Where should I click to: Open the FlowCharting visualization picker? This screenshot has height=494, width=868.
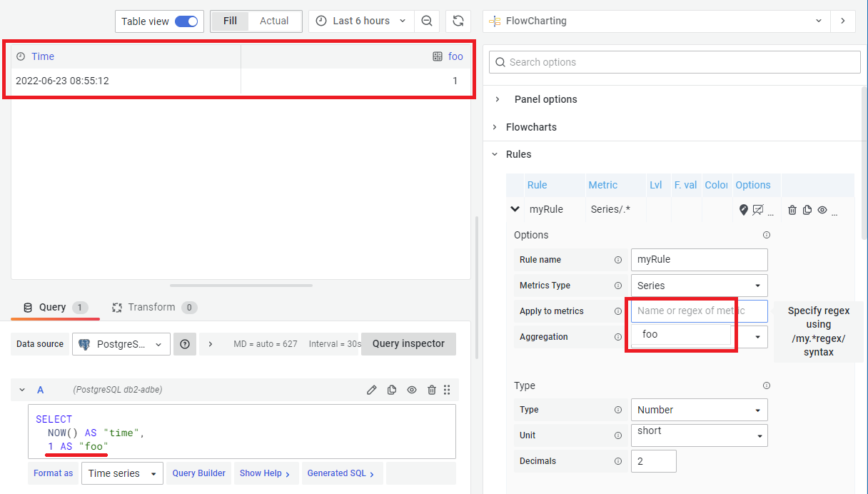[656, 21]
